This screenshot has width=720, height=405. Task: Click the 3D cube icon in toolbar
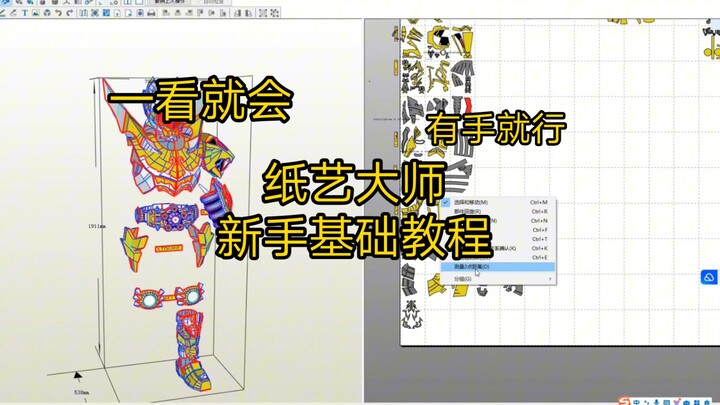(47, 13)
